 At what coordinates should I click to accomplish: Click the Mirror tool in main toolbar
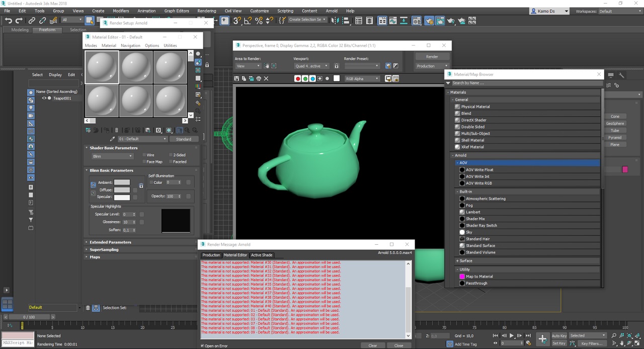[335, 21]
